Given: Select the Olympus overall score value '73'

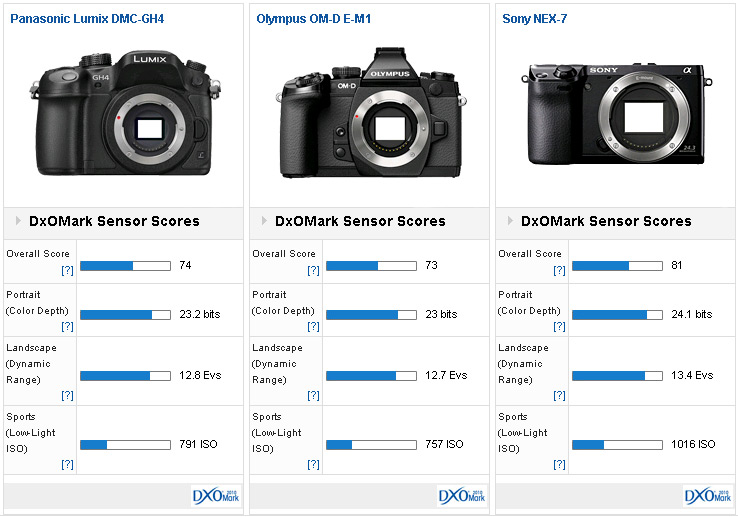Looking at the screenshot, I should coord(432,265).
